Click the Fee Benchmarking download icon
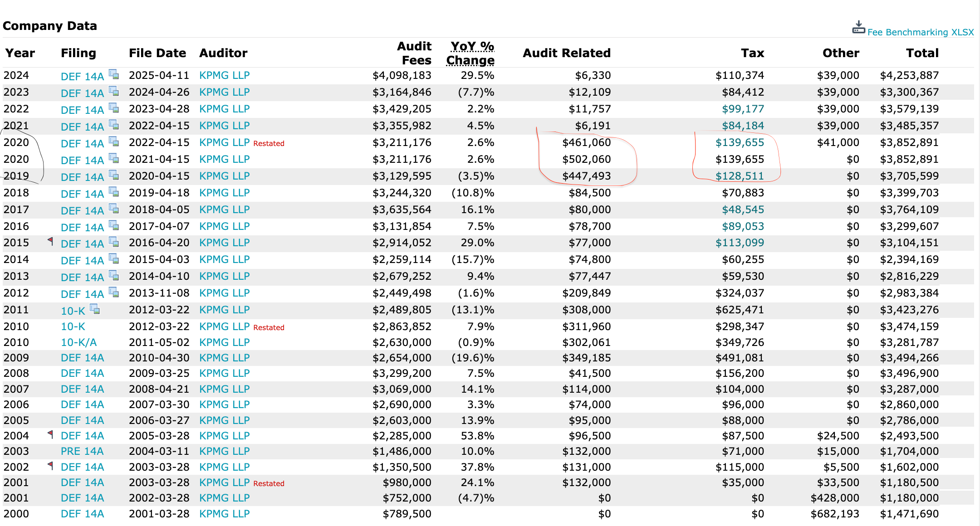980x526 pixels. (x=858, y=28)
